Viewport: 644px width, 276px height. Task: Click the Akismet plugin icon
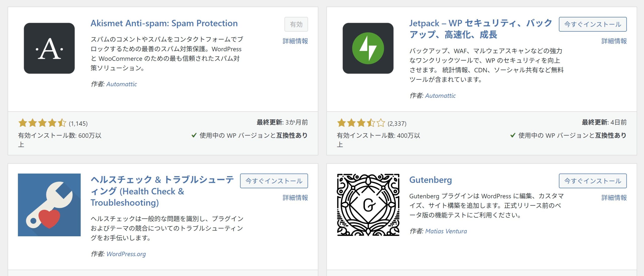[x=49, y=48]
